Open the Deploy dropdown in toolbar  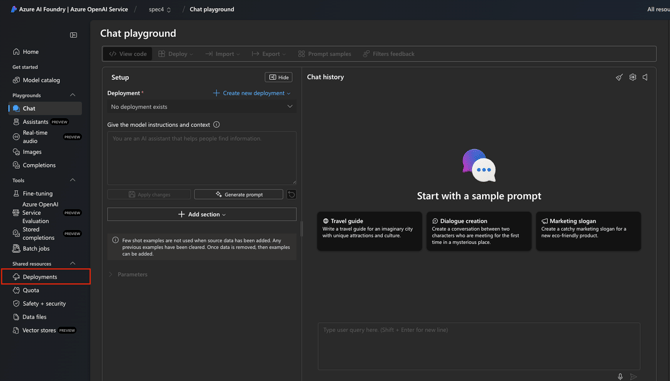point(176,54)
